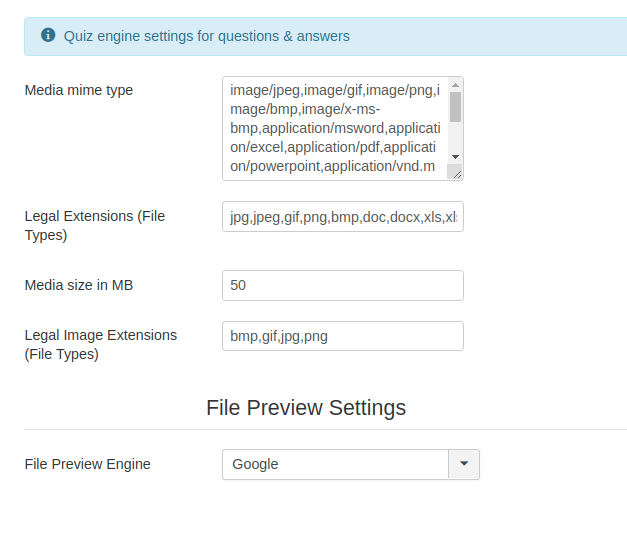The height and width of the screenshot is (554, 627).
Task: Expand the File Preview Engine dropdown arrow
Action: (x=464, y=464)
